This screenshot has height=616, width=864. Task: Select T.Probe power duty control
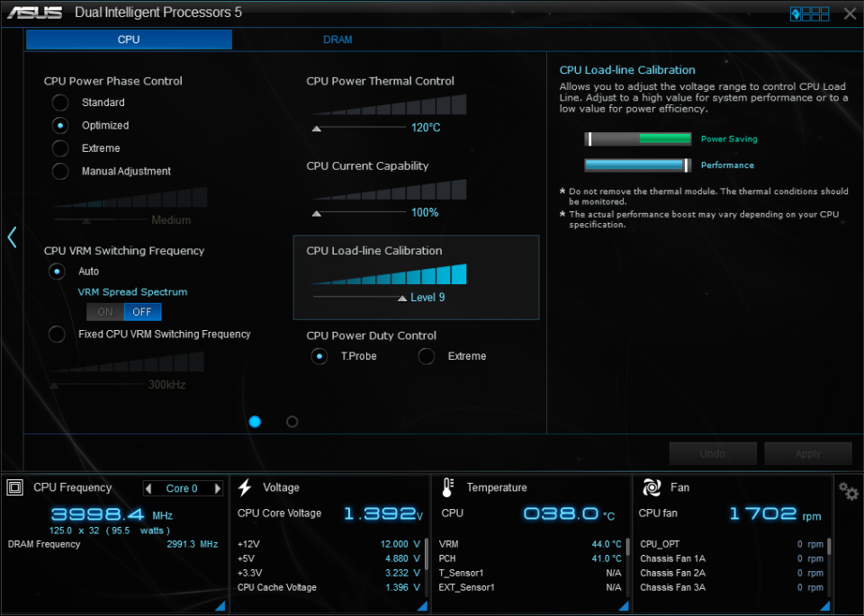pyautogui.click(x=319, y=356)
